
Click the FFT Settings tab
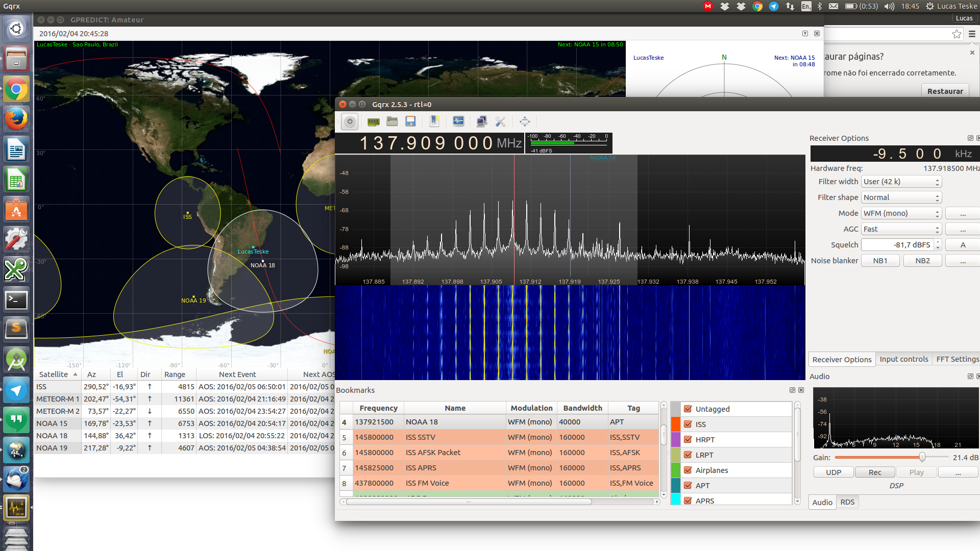pyautogui.click(x=956, y=359)
